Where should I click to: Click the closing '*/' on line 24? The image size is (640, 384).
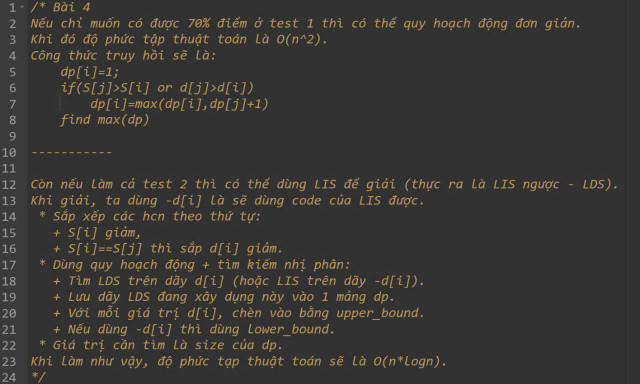tap(38, 377)
